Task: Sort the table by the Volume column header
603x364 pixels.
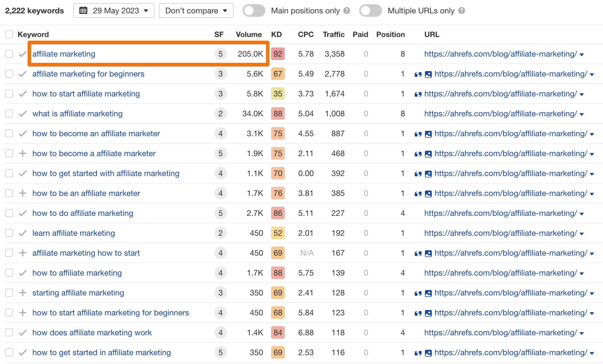Action: click(249, 34)
